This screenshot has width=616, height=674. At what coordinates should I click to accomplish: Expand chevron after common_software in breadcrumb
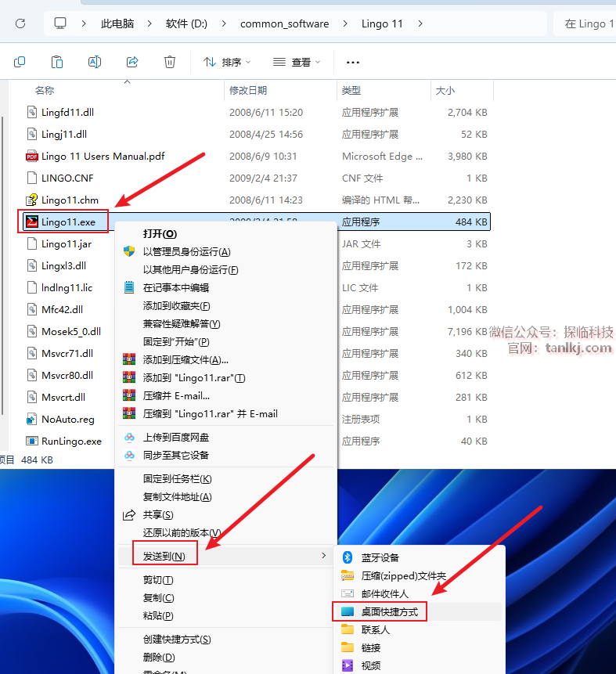pos(345,23)
